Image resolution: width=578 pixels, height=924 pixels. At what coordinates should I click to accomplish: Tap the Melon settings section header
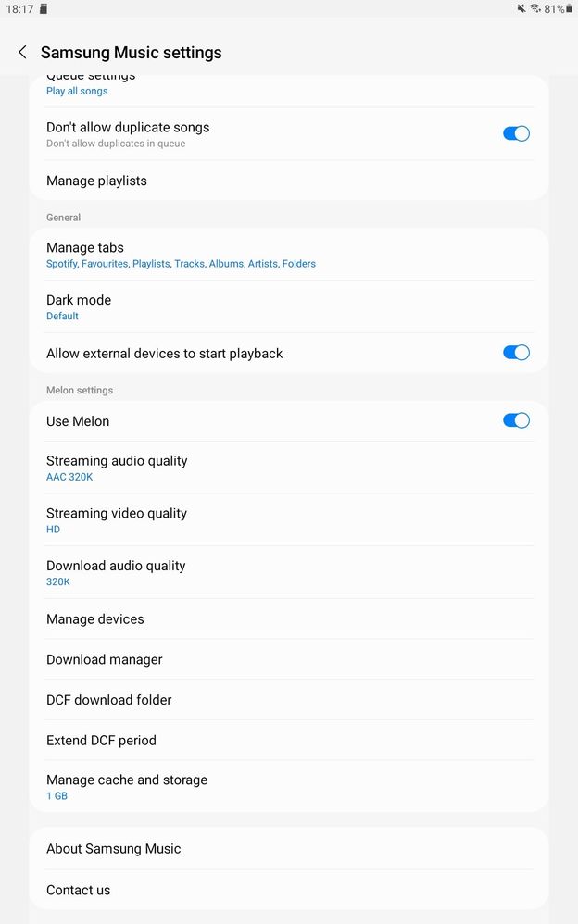click(80, 390)
